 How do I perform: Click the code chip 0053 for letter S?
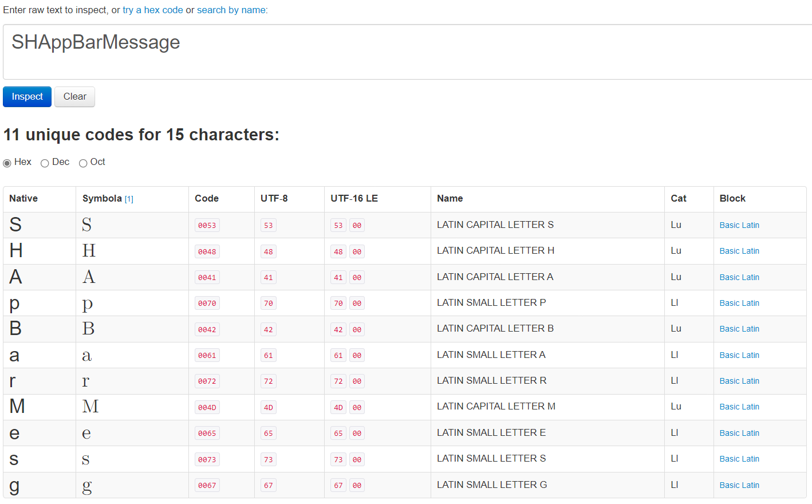pos(207,225)
